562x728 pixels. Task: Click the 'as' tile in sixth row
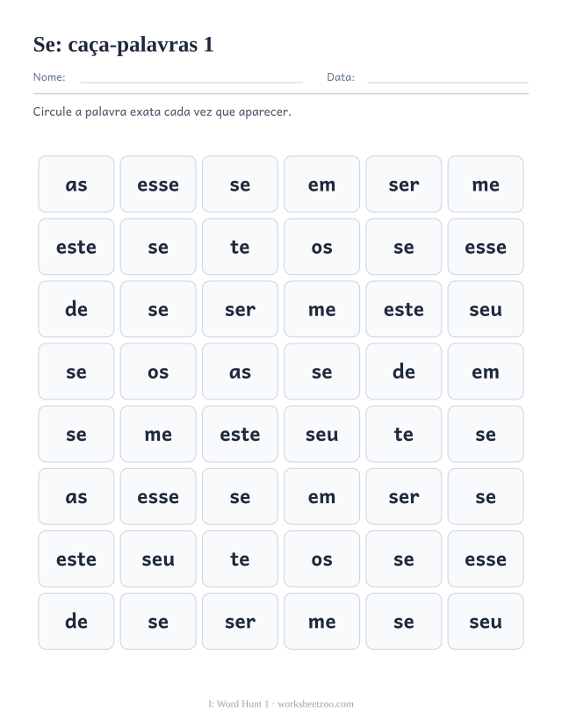coord(76,496)
